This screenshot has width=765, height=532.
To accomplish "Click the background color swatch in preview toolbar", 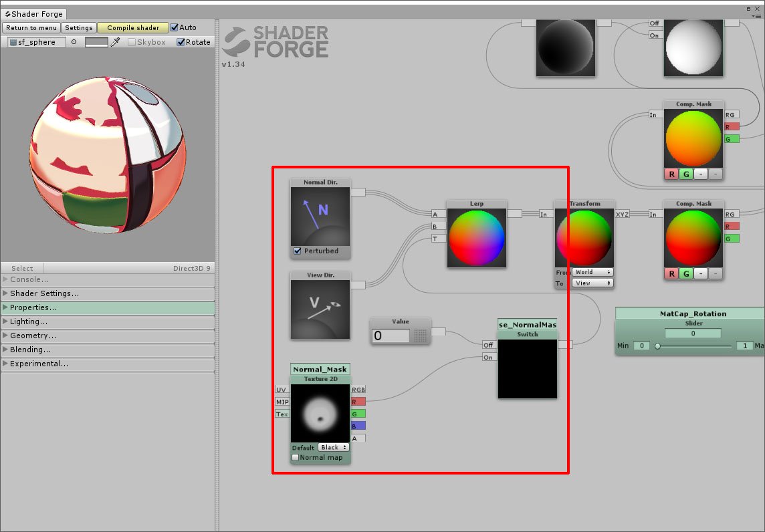I will click(96, 42).
